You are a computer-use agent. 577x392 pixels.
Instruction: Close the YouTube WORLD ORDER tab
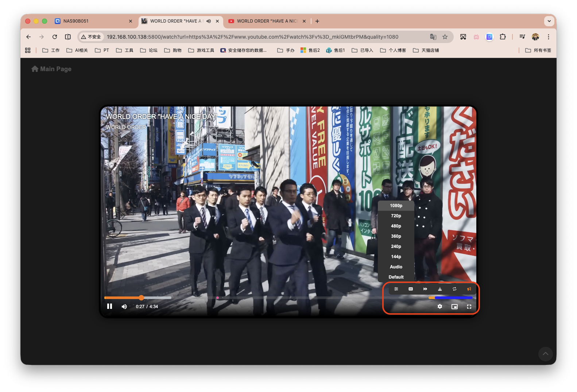click(x=304, y=21)
